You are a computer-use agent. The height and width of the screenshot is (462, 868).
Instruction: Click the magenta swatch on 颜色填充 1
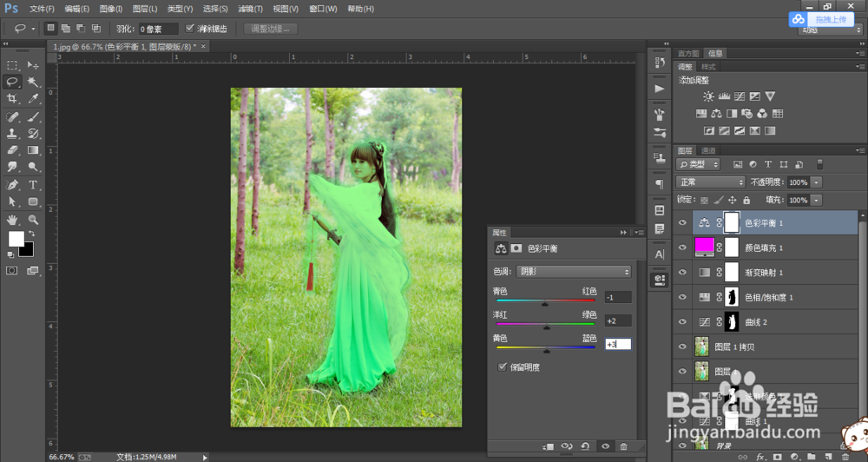point(704,246)
